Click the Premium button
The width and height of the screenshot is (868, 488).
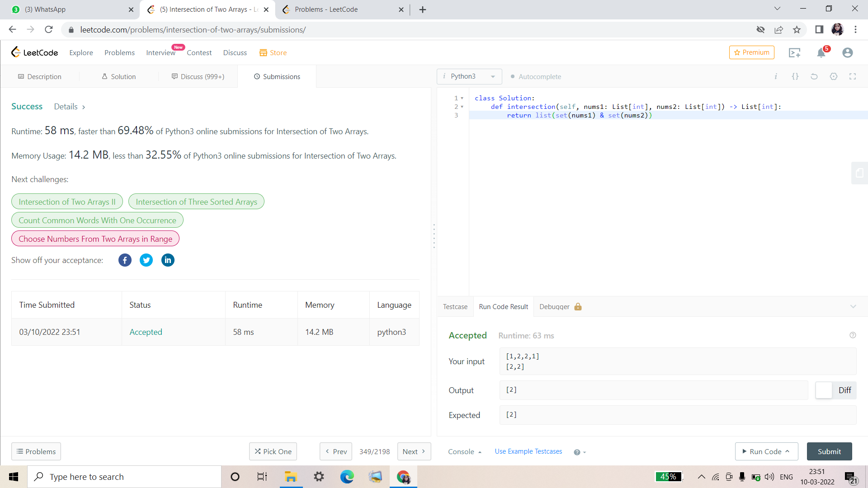click(x=751, y=52)
